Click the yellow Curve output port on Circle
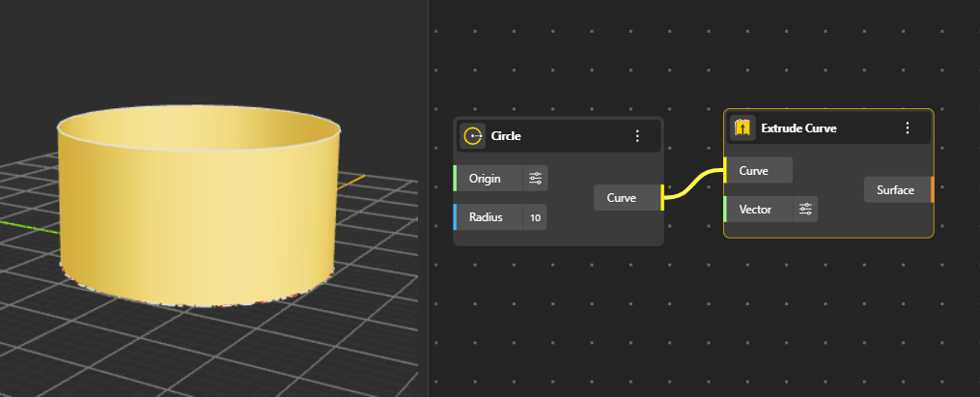Viewport: 980px width, 397px height. tap(662, 198)
